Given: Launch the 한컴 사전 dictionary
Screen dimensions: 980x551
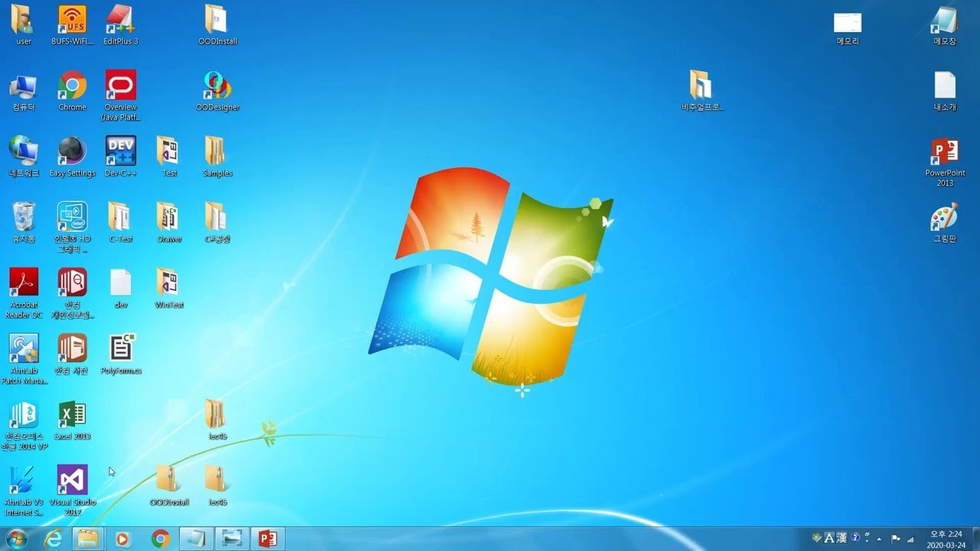Looking at the screenshot, I should pyautogui.click(x=72, y=355).
